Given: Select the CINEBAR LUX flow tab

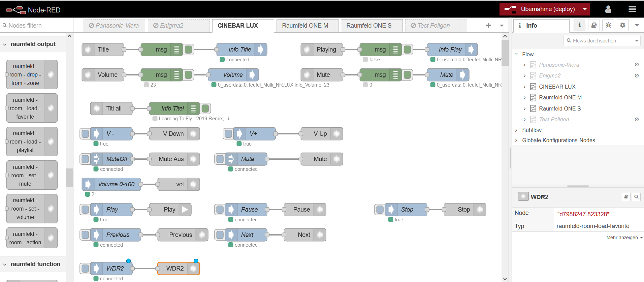Looking at the screenshot, I should click(x=243, y=26).
